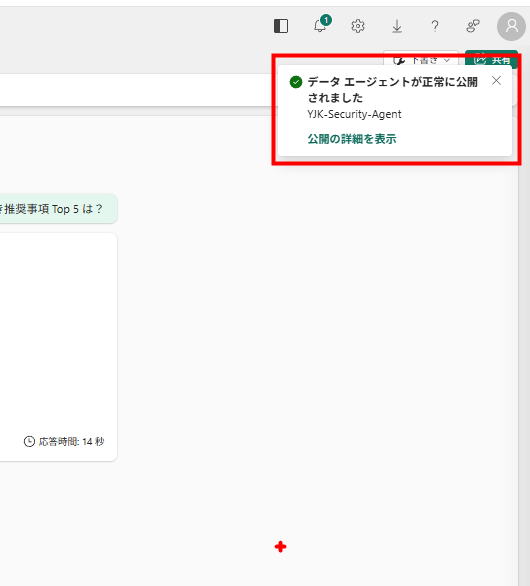Open the feedback people icon

(473, 26)
